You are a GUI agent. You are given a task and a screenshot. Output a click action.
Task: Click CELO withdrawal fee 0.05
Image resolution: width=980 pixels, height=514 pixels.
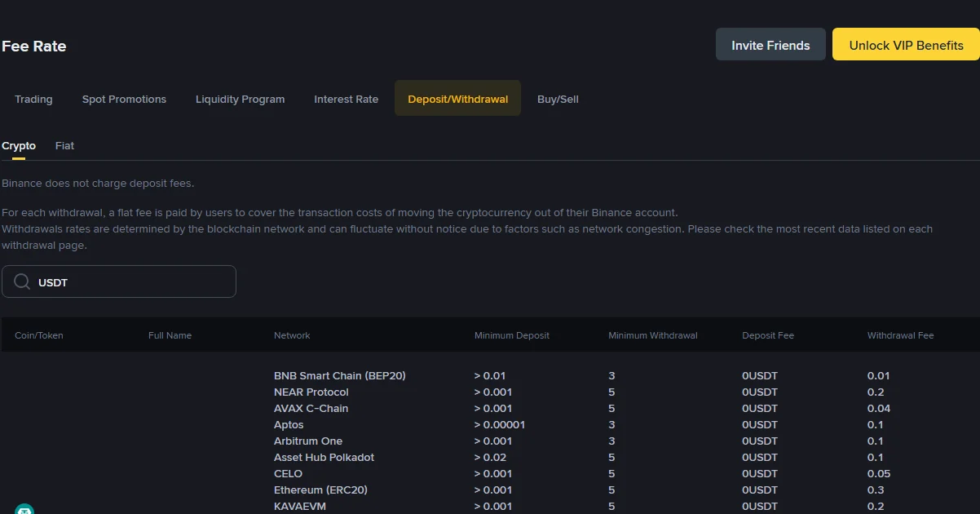tap(879, 474)
